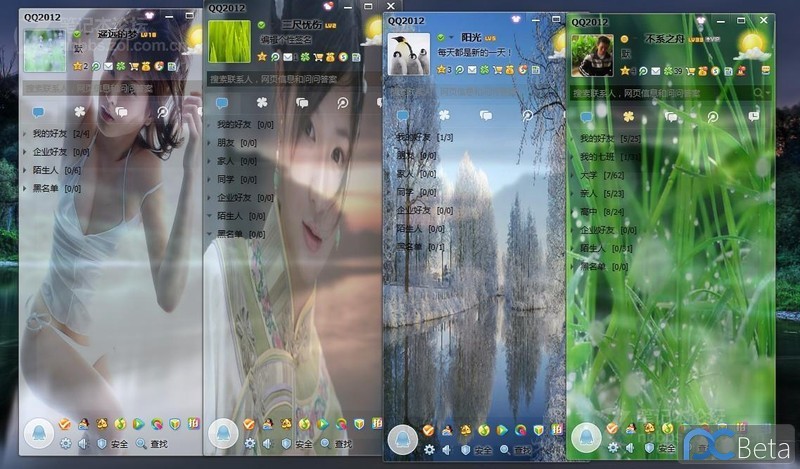The height and width of the screenshot is (469, 800).
Task: Click orange checkmark app icon in 阳光 window
Action: coord(429,430)
